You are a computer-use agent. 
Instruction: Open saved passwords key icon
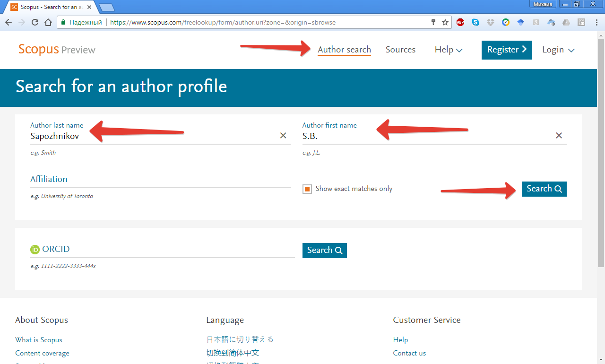433,22
